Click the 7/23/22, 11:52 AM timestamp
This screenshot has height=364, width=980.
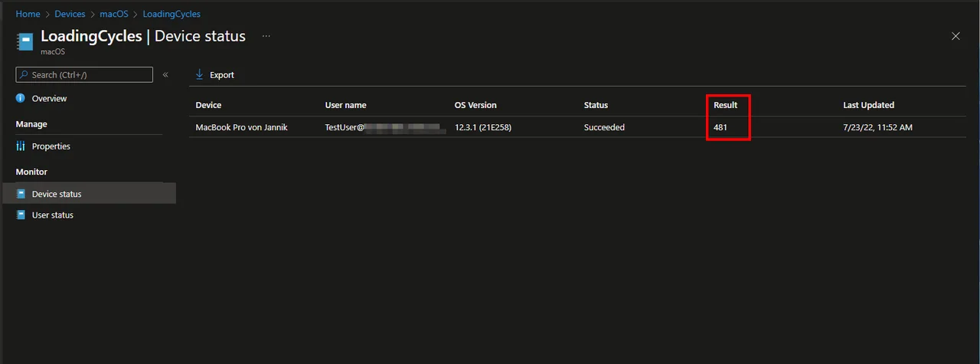877,127
